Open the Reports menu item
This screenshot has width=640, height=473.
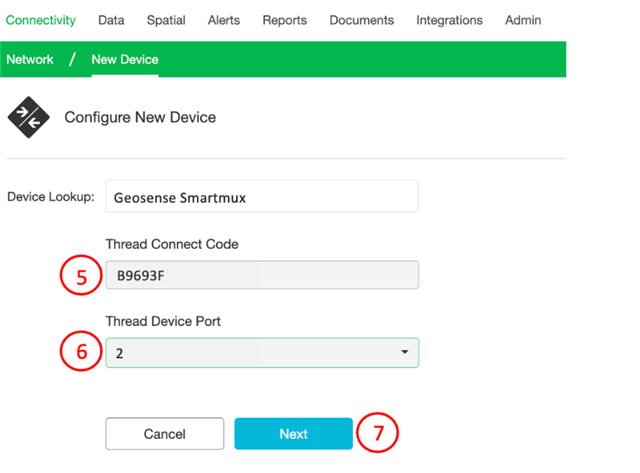pyautogui.click(x=284, y=20)
